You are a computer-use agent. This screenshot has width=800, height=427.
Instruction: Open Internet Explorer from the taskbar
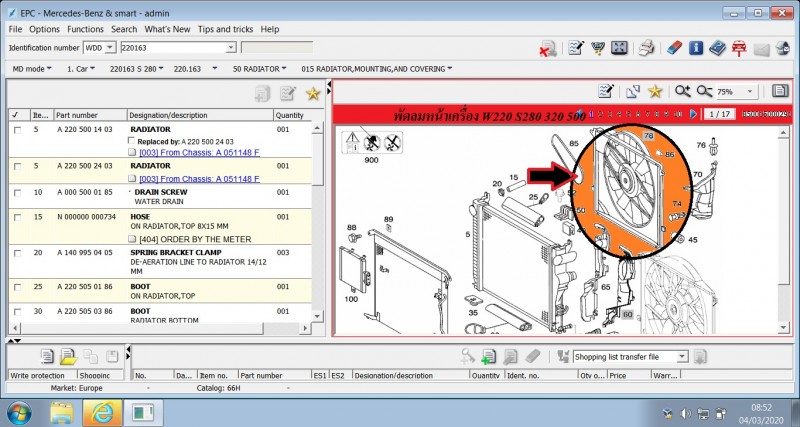[102, 413]
